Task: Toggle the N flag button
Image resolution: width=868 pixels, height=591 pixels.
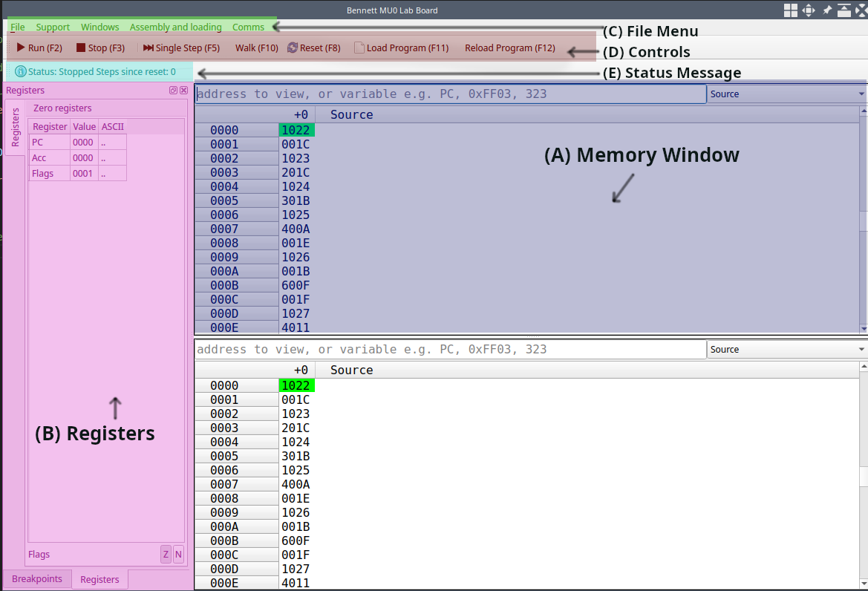Action: tap(178, 554)
